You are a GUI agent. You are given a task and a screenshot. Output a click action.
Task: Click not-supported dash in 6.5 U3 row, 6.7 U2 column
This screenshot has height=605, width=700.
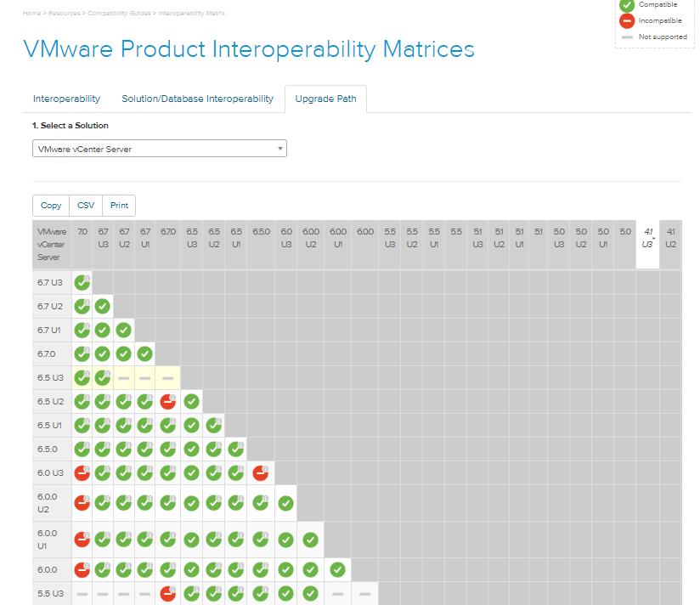[x=124, y=378]
